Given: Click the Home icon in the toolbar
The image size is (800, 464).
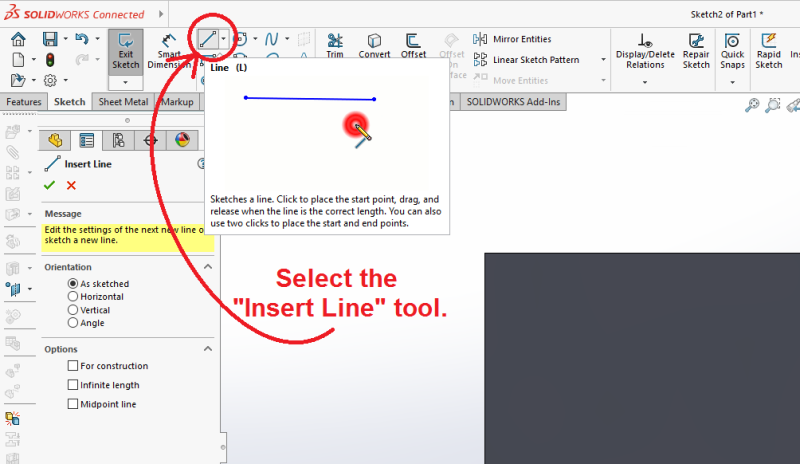Looking at the screenshot, I should click(18, 39).
